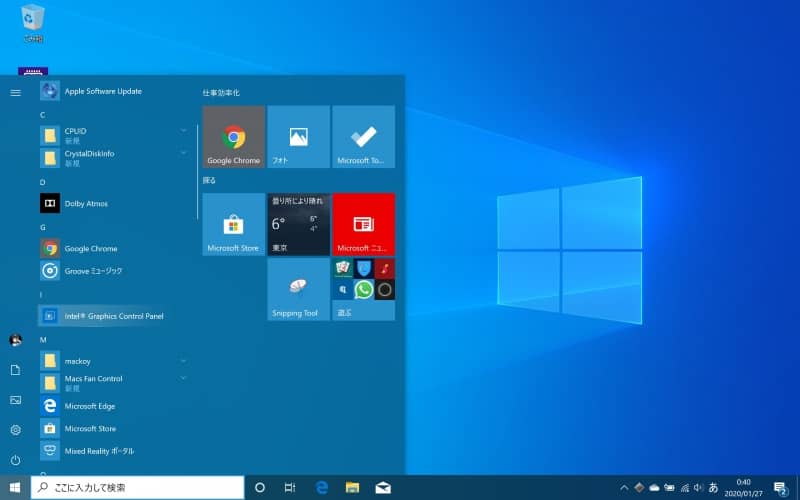
Task: Open Task View on the taskbar
Action: pyautogui.click(x=290, y=488)
